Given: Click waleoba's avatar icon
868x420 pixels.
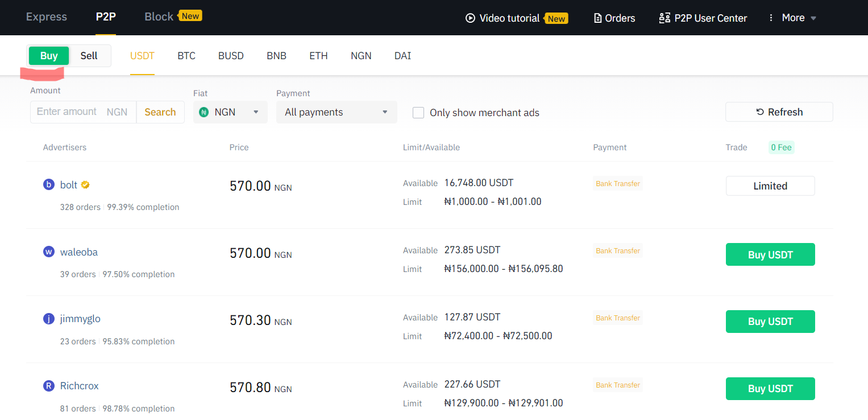Looking at the screenshot, I should click(x=49, y=252).
